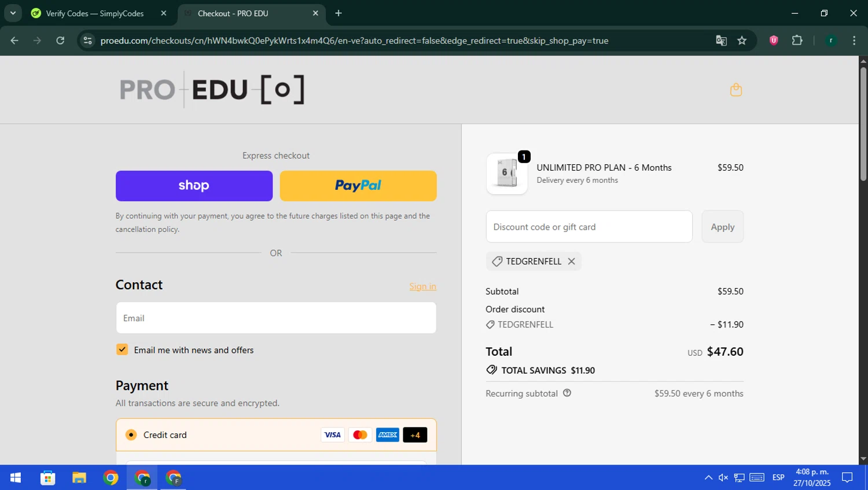Image resolution: width=868 pixels, height=490 pixels.
Task: Open the network tray icon
Action: tap(740, 477)
